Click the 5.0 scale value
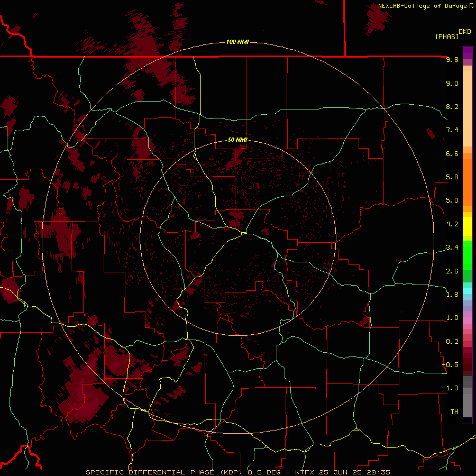Image resolution: width=476 pixels, height=476 pixels. coord(452,200)
